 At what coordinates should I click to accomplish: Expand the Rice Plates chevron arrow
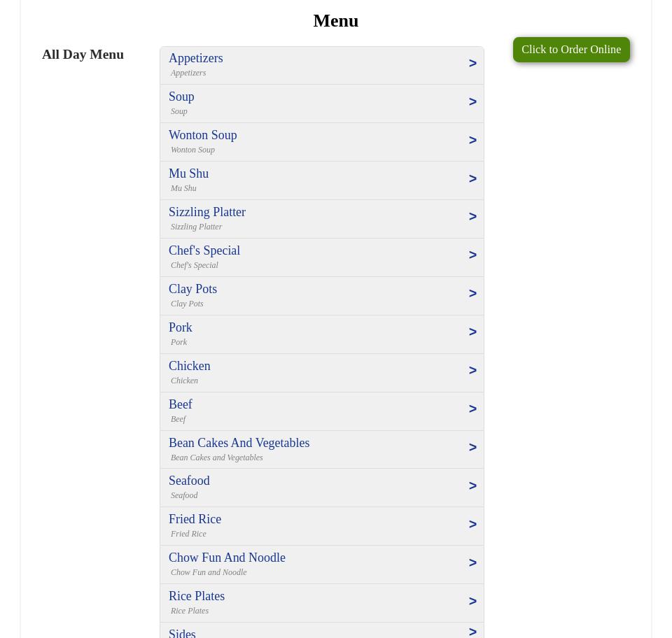coord(472,602)
